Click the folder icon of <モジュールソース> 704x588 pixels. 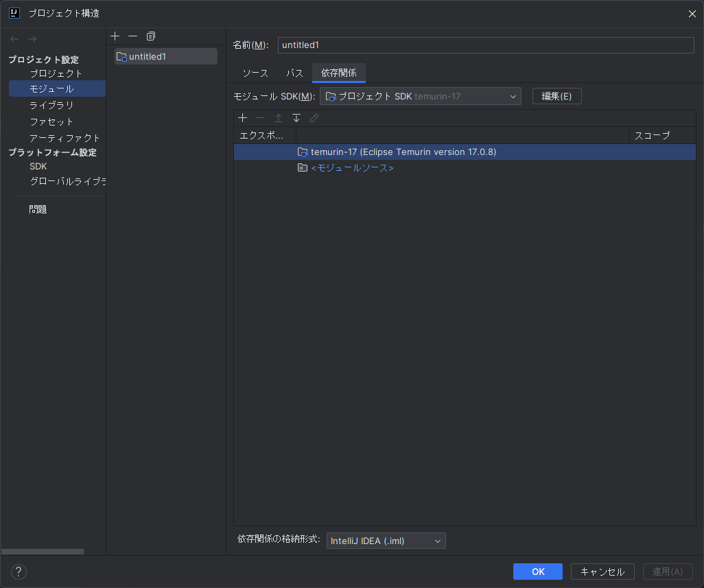303,168
